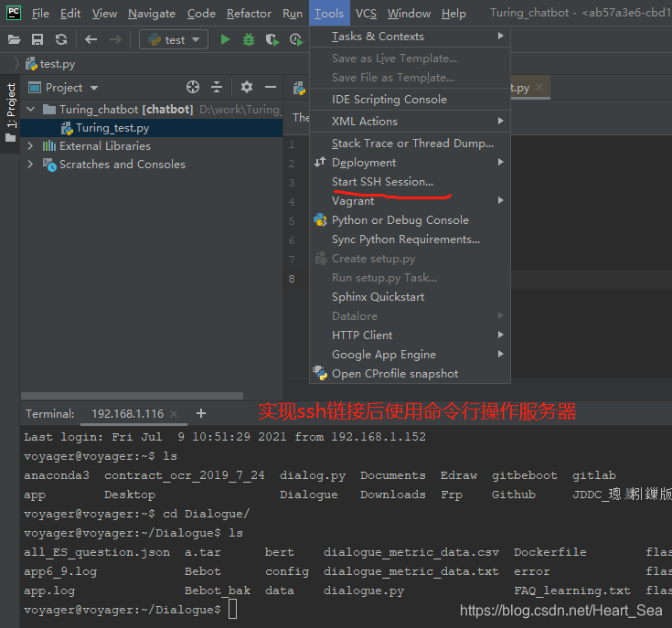
Task: Click the PyCharm logo icon
Action: pos(14,13)
